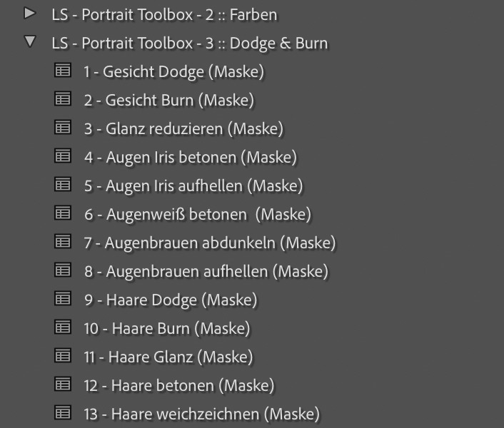The height and width of the screenshot is (428, 504).
Task: Choose 3 - Glanz reduzieren (Maske) preset
Action: tap(183, 128)
